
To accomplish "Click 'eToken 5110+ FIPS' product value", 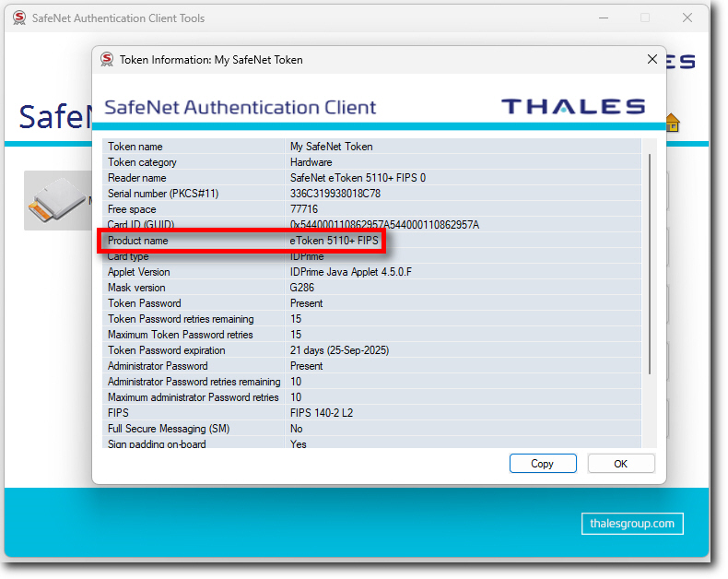I will [x=334, y=241].
